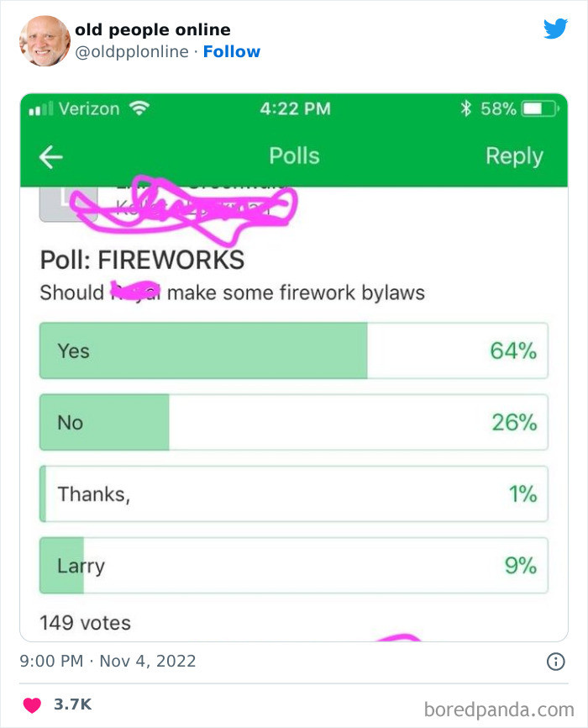The height and width of the screenshot is (728, 588).
Task: Like the tweet with heart icon
Action: 32,704
